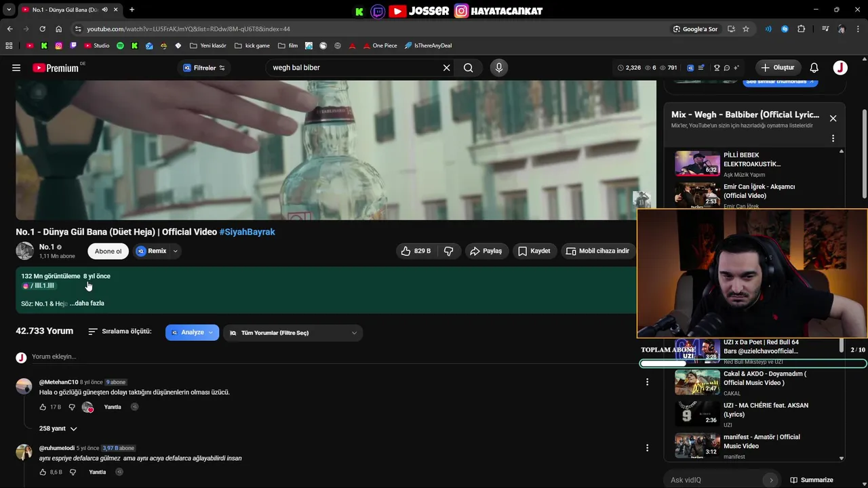This screenshot has width=868, height=488.
Task: Open a new browser tab
Action: pyautogui.click(x=132, y=9)
